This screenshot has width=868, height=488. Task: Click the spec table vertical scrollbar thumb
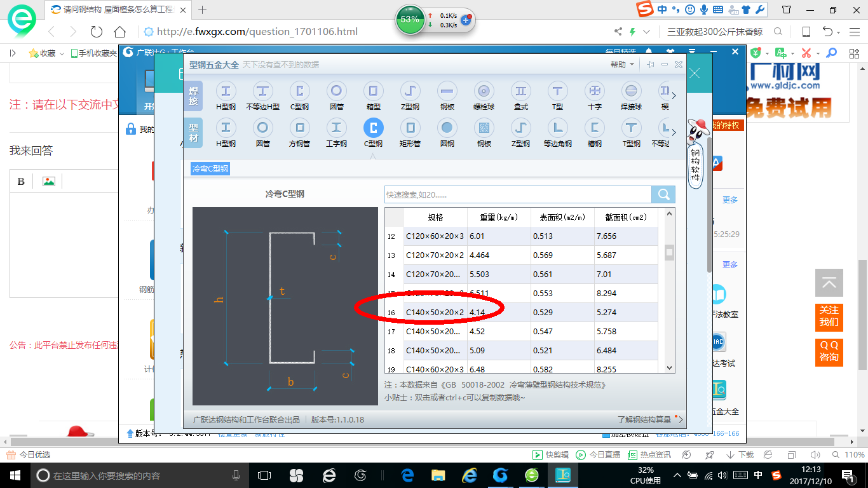[668, 252]
